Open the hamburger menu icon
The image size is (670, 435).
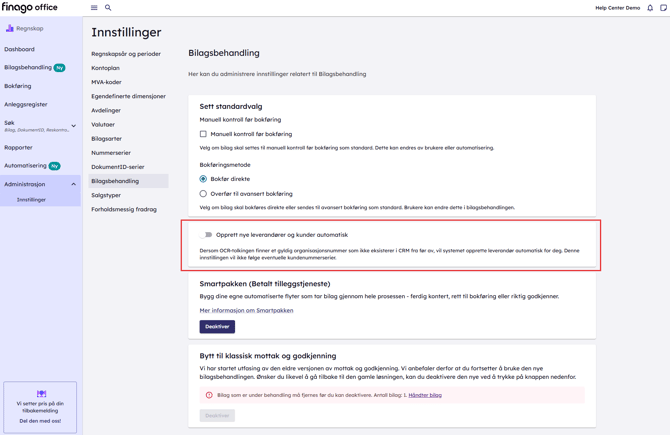pos(94,8)
